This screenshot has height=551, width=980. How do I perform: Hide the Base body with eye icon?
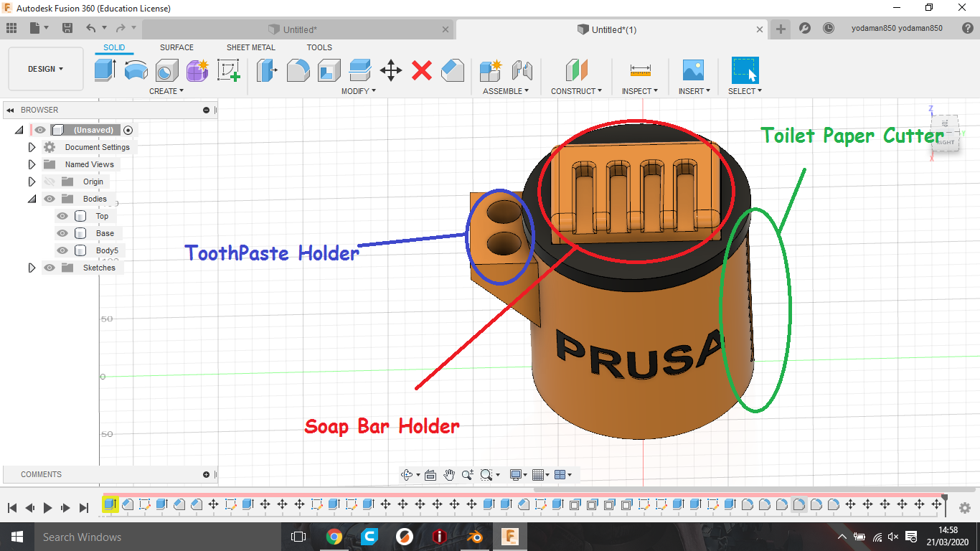62,233
